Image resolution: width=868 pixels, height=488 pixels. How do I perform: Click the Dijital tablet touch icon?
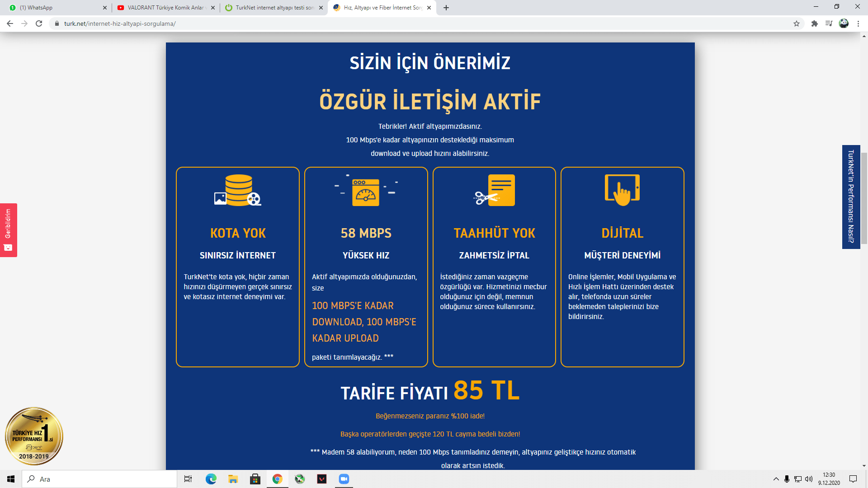(x=622, y=190)
